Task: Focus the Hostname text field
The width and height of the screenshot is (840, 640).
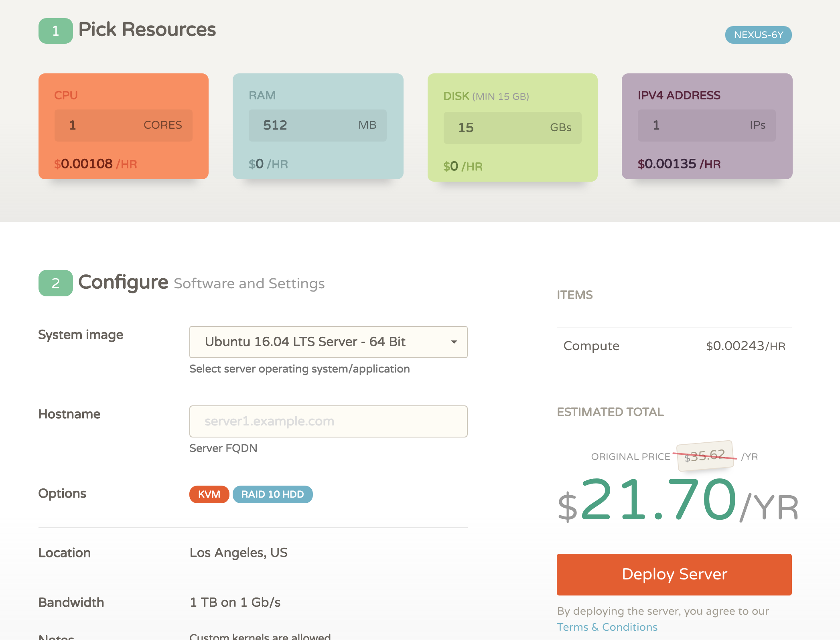Action: pyautogui.click(x=328, y=421)
